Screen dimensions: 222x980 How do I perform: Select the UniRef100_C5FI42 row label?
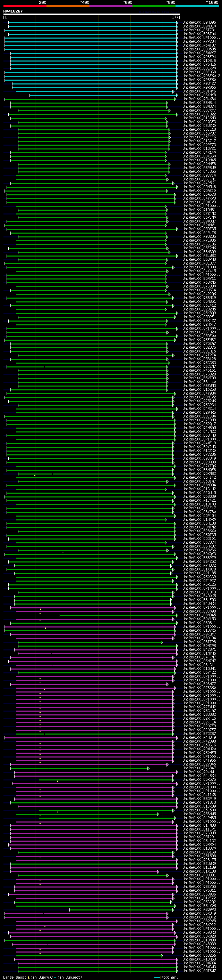pyautogui.click(x=199, y=477)
